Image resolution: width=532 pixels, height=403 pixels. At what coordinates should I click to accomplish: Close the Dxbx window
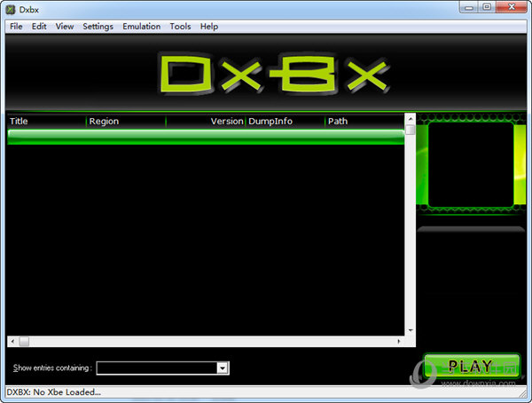(x=512, y=7)
